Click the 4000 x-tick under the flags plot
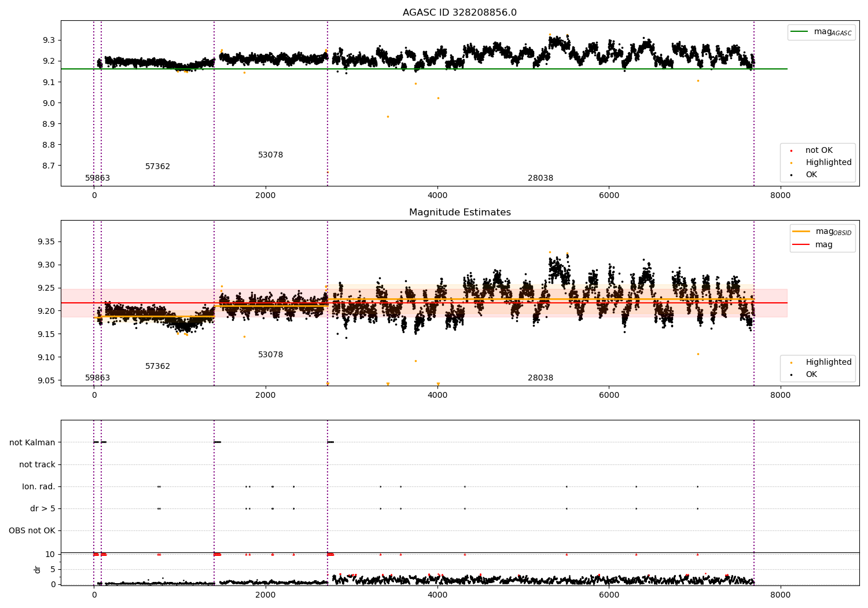 click(437, 595)
